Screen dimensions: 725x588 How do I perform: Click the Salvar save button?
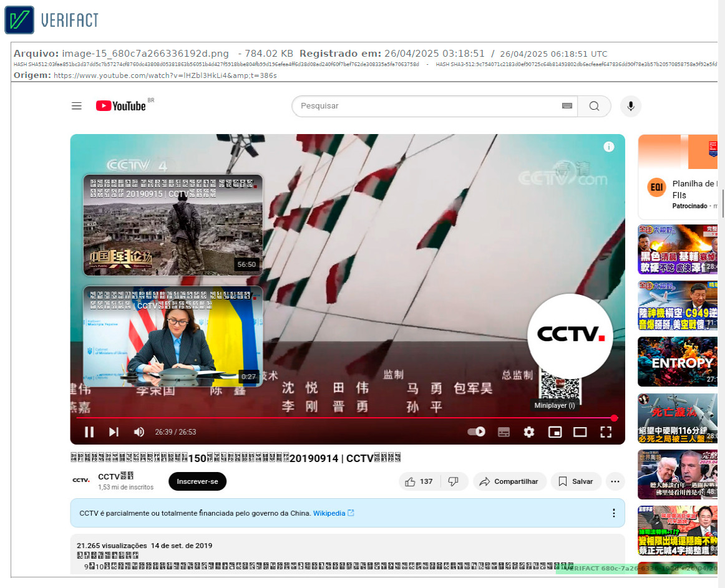576,481
